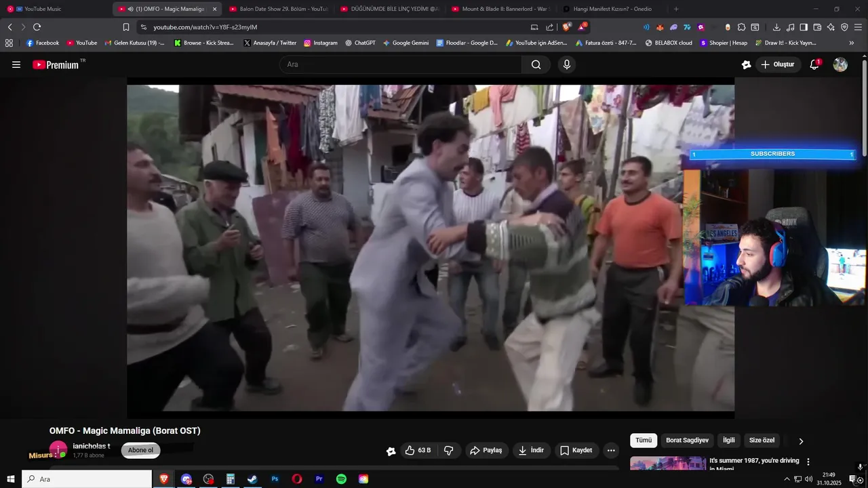Save video to playlist with Kaydet
The image size is (868, 488).
576,450
